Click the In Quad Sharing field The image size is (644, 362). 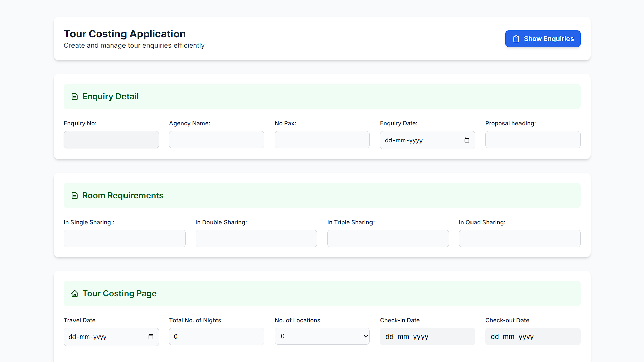(519, 238)
